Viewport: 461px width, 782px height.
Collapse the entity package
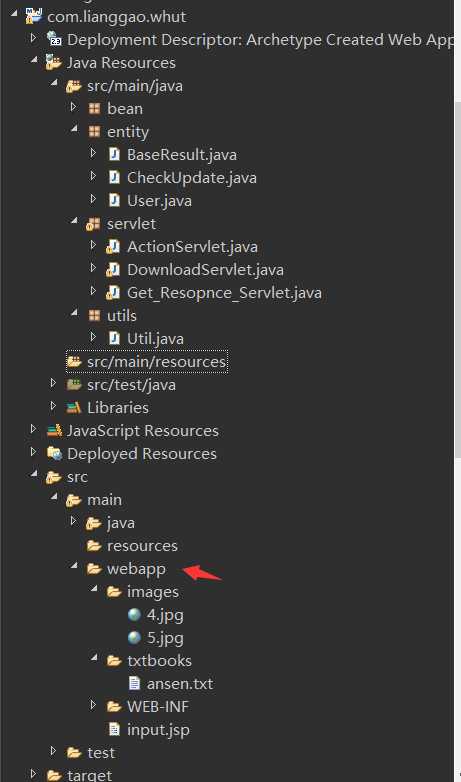[74, 130]
